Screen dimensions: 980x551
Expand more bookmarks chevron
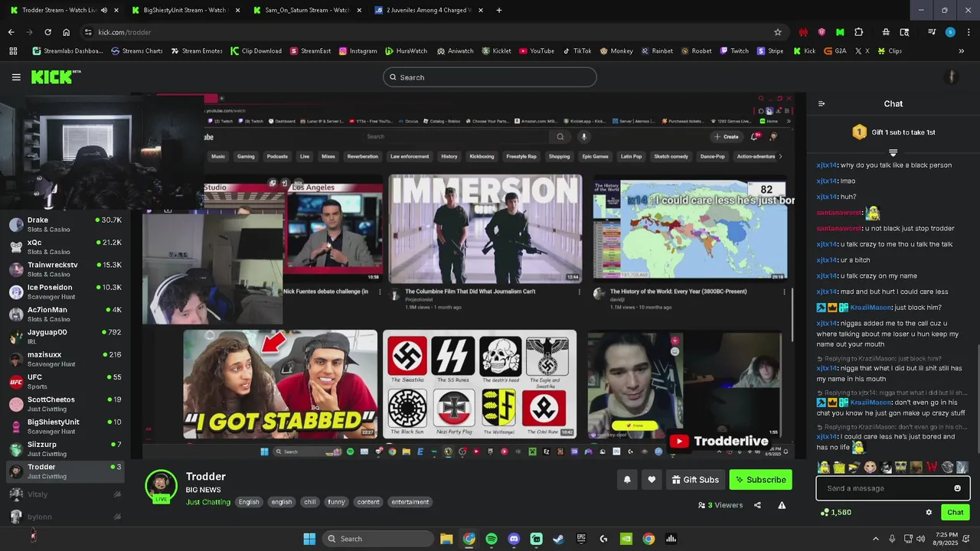[961, 51]
